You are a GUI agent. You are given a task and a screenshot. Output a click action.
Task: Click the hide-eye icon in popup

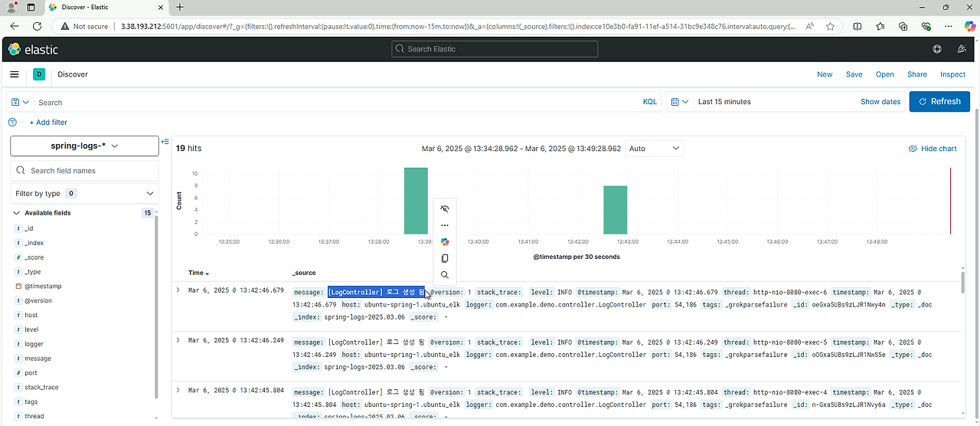coord(445,208)
